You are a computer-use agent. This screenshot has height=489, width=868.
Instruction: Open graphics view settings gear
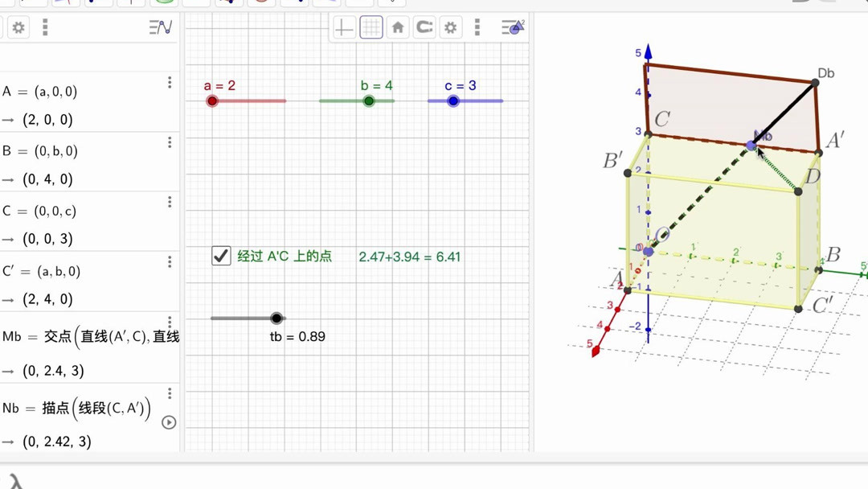point(451,27)
